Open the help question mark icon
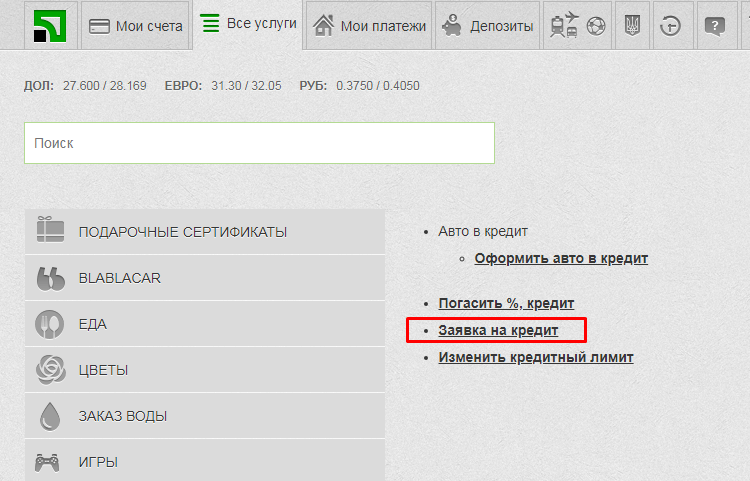 coord(715,26)
